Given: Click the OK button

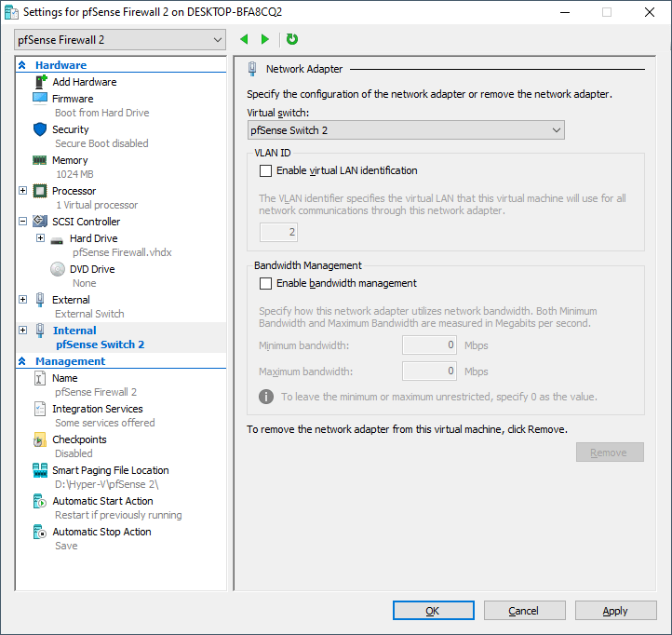Looking at the screenshot, I should pos(433,611).
